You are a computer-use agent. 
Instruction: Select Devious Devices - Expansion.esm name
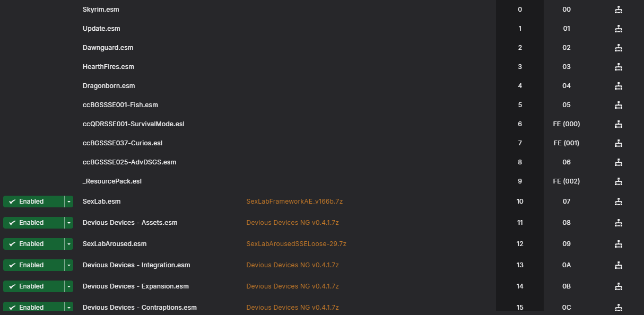136,286
